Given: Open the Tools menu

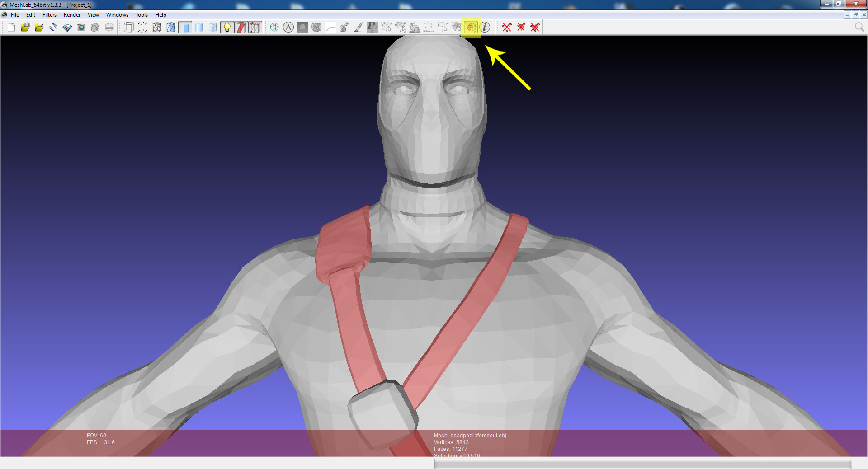Looking at the screenshot, I should point(142,15).
